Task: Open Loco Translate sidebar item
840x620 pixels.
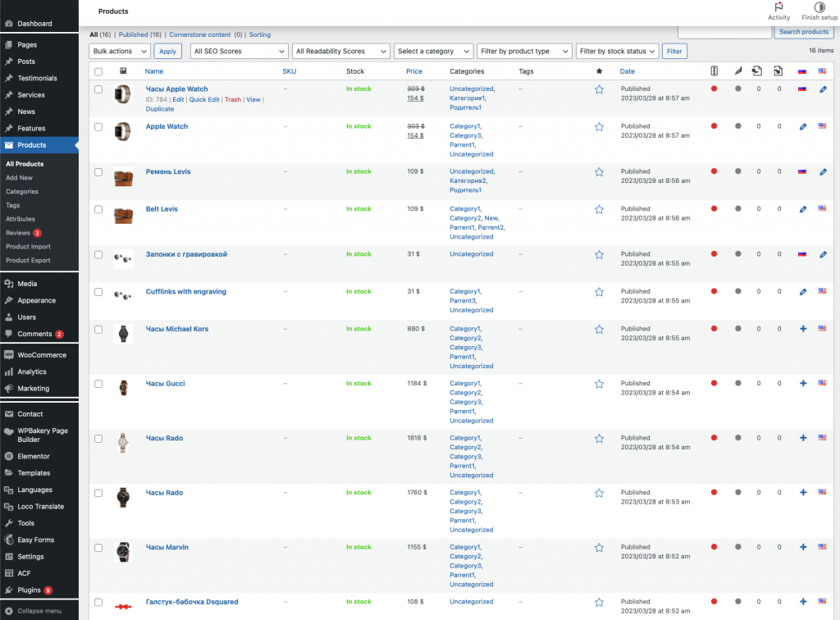Action: tap(39, 507)
